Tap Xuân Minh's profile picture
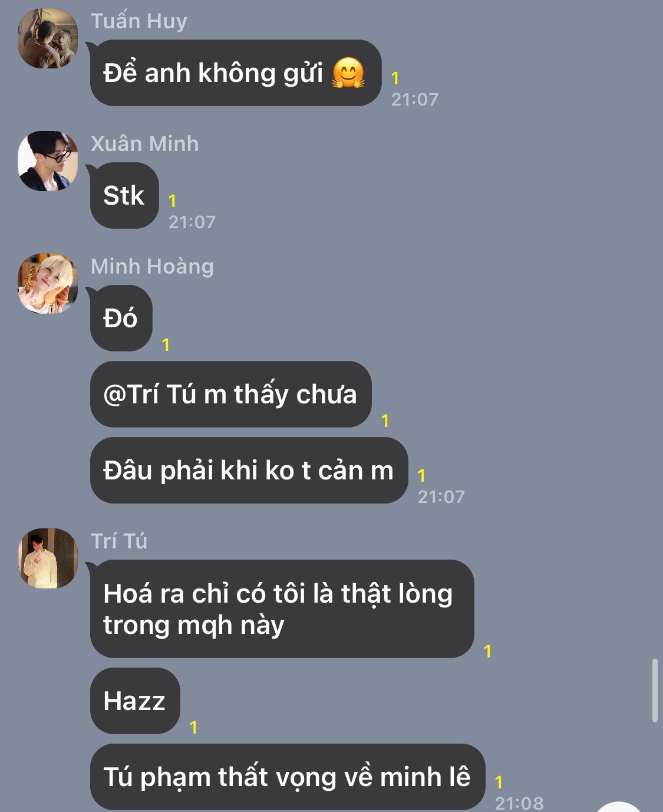This screenshot has height=812, width=663. [x=48, y=161]
